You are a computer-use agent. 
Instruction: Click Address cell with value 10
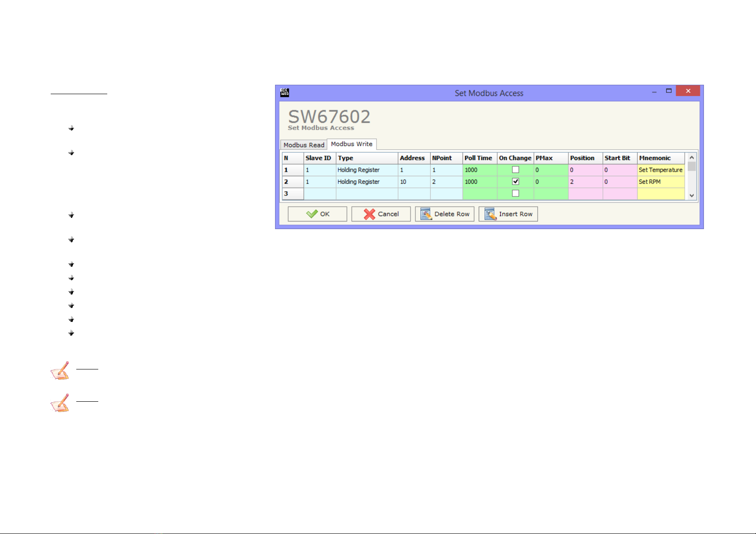point(414,182)
